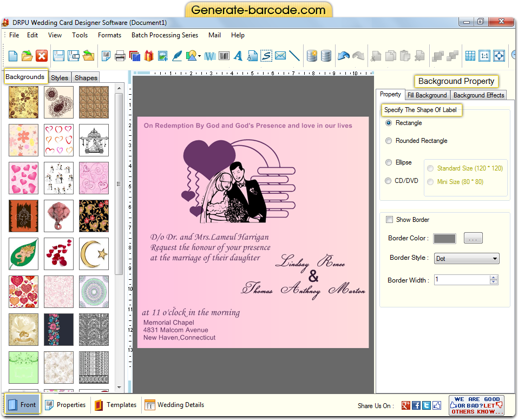Switch to the Shapes tab
This screenshot has width=518, height=420.
[x=86, y=77]
